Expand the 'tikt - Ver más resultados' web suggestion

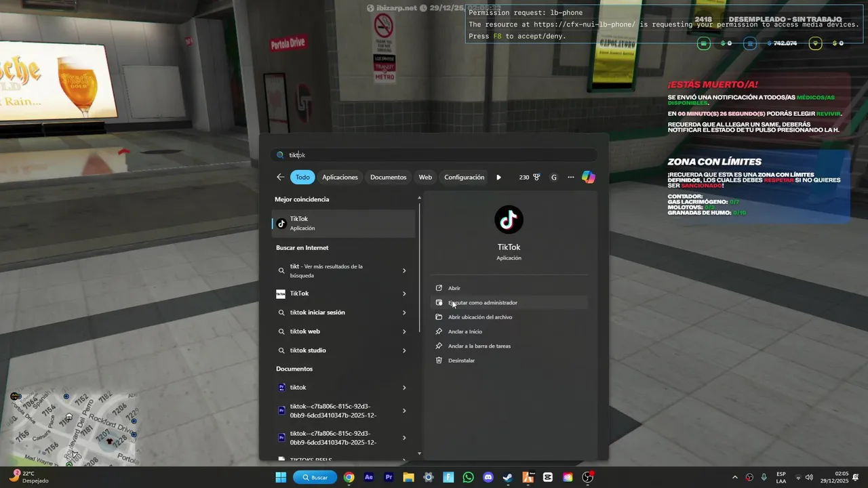pyautogui.click(x=404, y=270)
